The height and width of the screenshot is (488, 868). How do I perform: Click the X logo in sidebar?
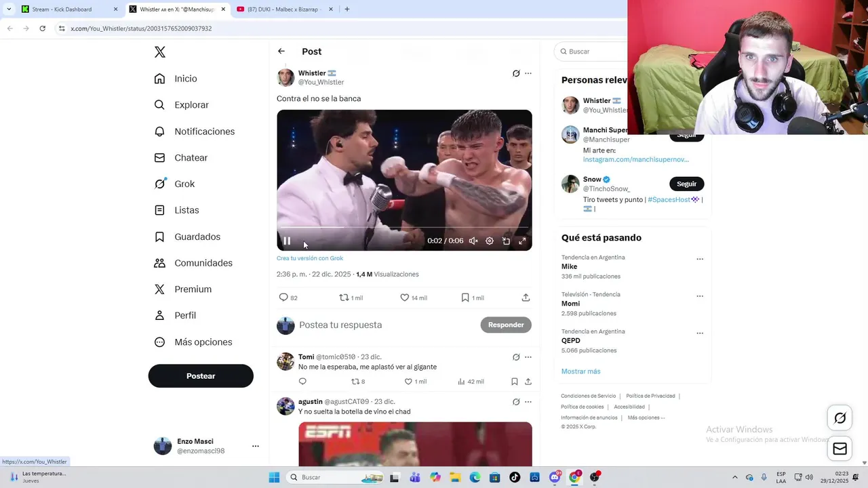(x=160, y=52)
